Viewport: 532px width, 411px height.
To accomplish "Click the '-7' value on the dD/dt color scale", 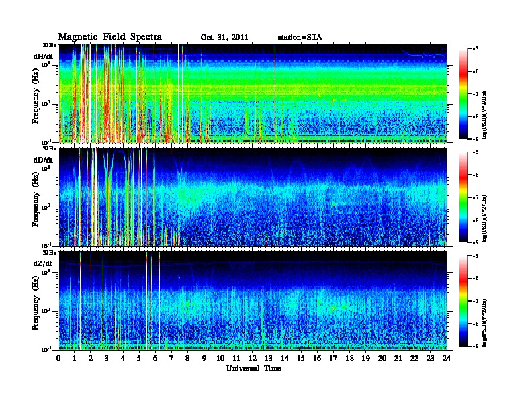I will (x=476, y=197).
